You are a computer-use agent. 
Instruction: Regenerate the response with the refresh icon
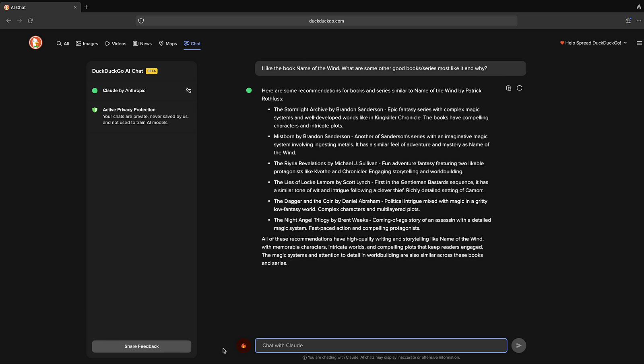[x=520, y=88]
